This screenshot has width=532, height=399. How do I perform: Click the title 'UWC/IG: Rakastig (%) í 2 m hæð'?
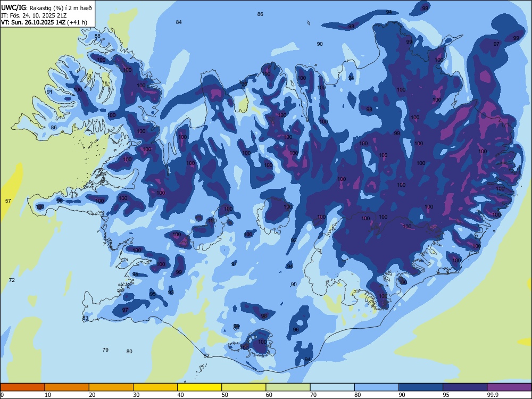point(46,7)
